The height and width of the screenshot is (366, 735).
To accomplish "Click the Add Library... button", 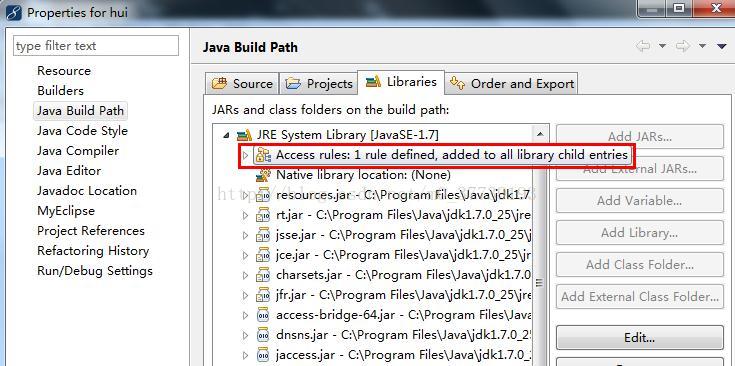I will 640,233.
